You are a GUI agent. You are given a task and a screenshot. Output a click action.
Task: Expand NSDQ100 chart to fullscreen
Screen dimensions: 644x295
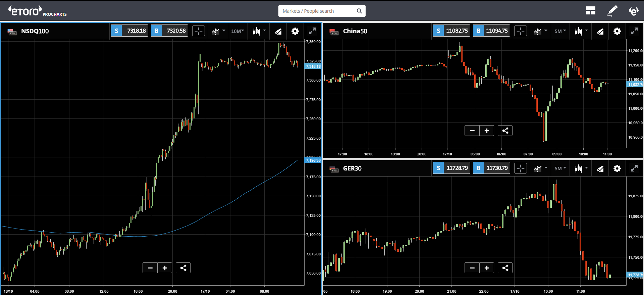pyautogui.click(x=312, y=31)
